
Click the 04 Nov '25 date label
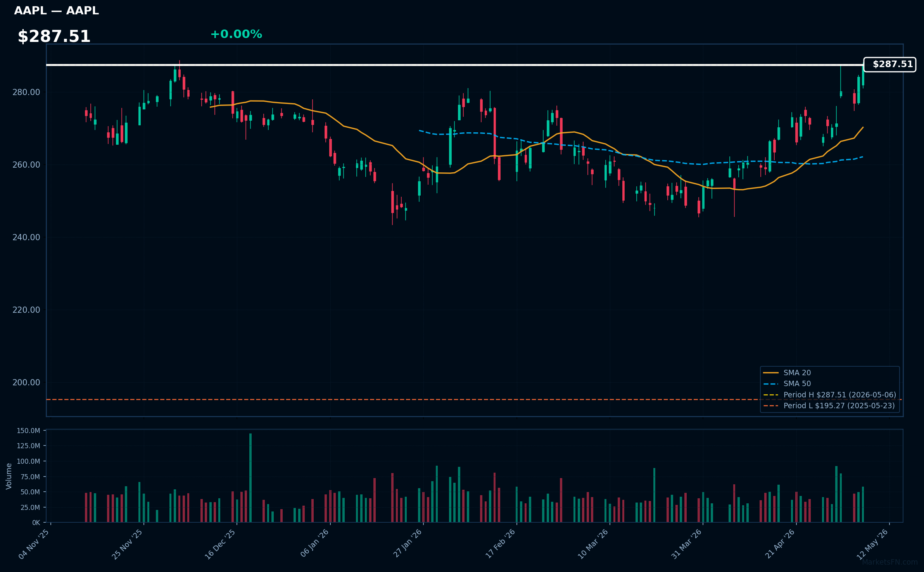click(x=34, y=544)
